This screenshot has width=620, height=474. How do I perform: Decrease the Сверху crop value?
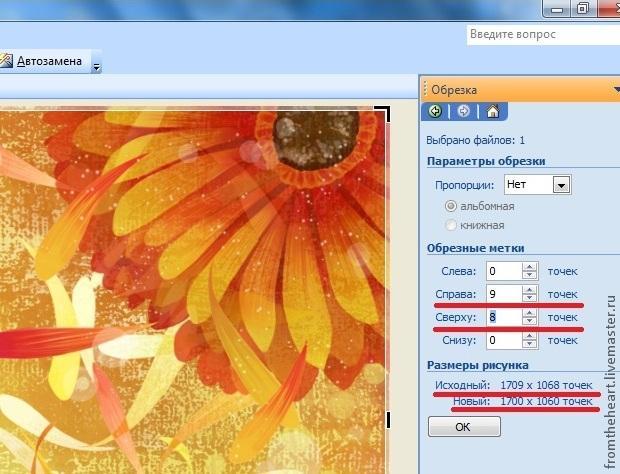pos(529,321)
